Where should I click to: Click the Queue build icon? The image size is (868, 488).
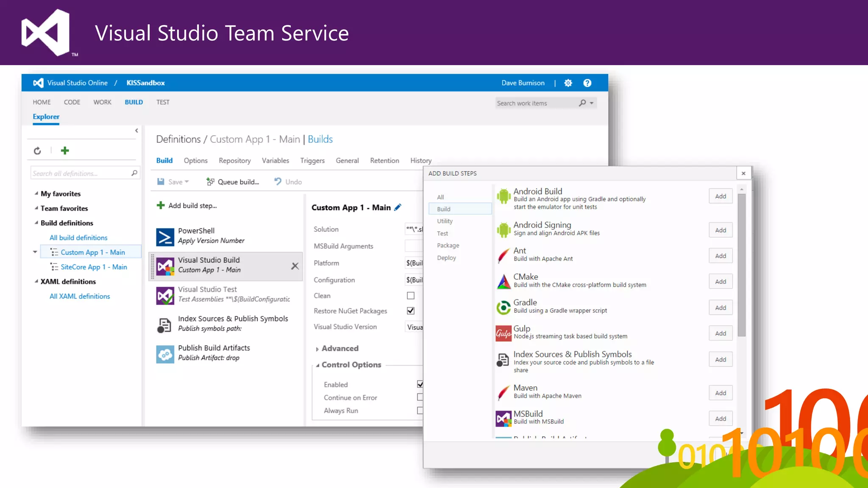coord(210,181)
